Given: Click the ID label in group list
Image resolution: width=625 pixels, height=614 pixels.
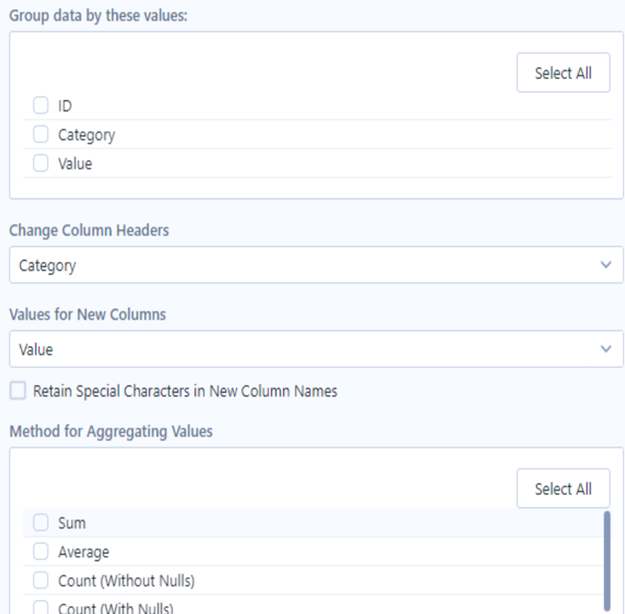Looking at the screenshot, I should [65, 106].
